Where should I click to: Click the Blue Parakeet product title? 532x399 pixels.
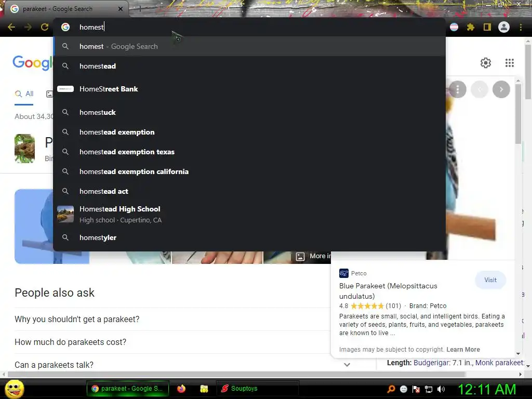pos(388,291)
